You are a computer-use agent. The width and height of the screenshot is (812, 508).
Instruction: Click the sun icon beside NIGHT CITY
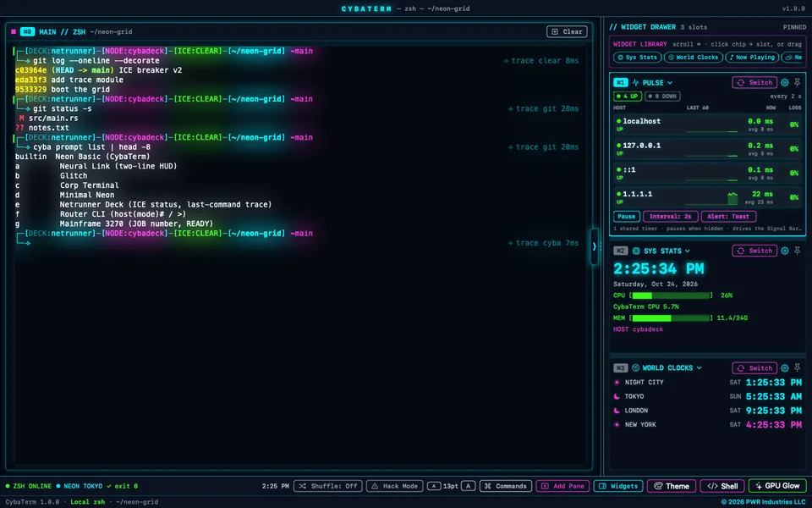[x=617, y=382]
